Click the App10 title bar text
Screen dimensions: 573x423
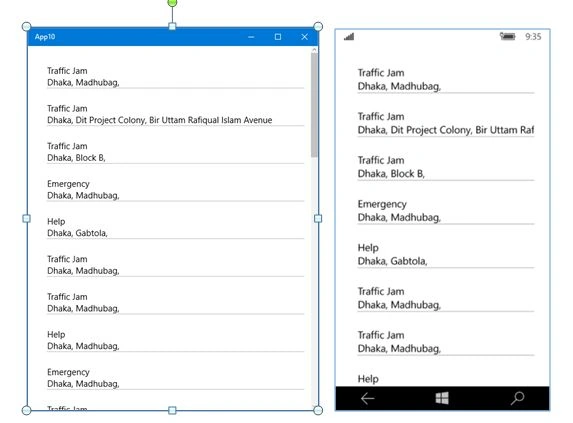pos(45,37)
